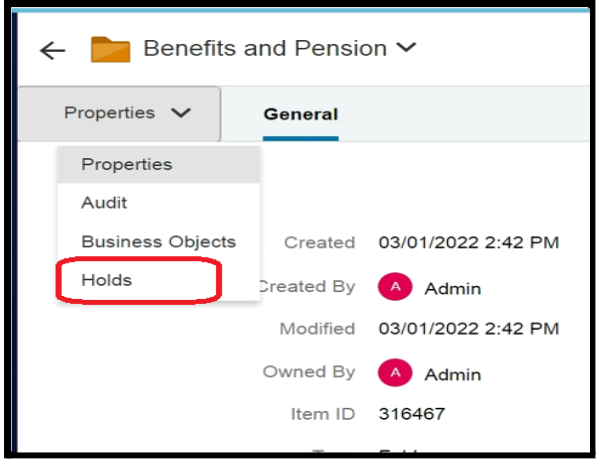Screen dimensions: 600x463
Task: Click the Created By avatar icon
Action: (395, 288)
